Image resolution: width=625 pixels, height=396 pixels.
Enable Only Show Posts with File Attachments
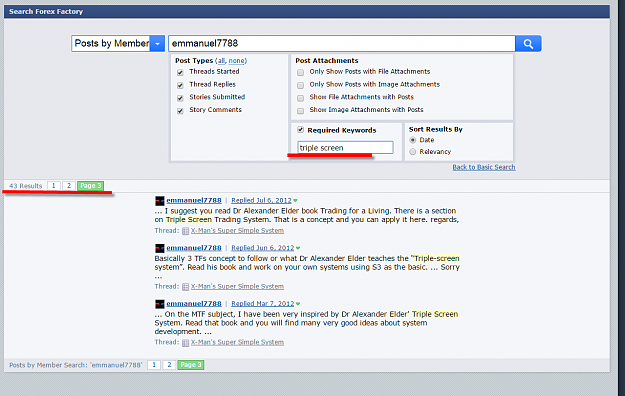pyautogui.click(x=301, y=72)
